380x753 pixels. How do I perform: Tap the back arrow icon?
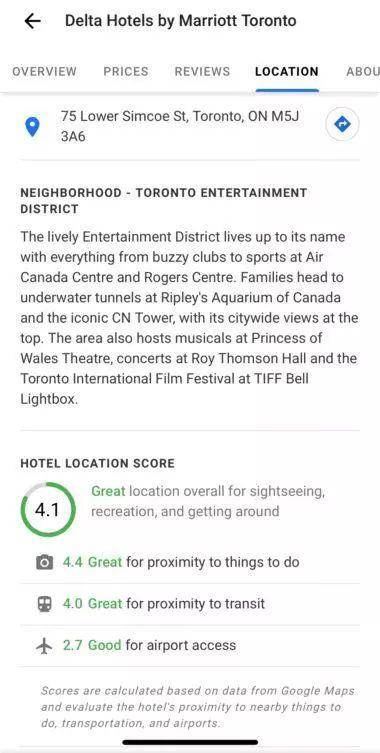(33, 21)
